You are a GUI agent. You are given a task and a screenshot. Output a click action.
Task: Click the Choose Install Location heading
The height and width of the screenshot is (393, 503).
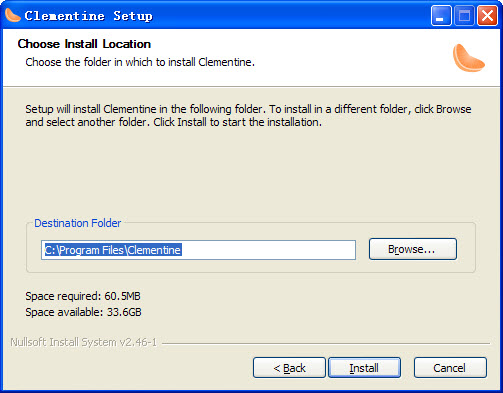[x=84, y=44]
